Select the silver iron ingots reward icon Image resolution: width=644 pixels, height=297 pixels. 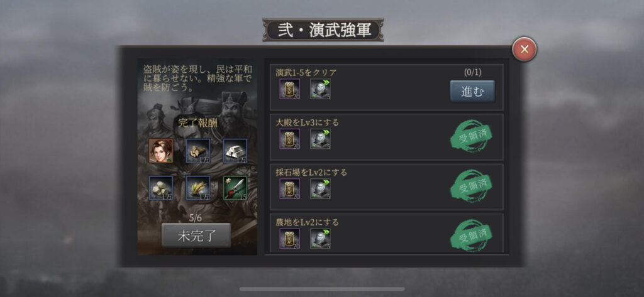[x=235, y=151]
